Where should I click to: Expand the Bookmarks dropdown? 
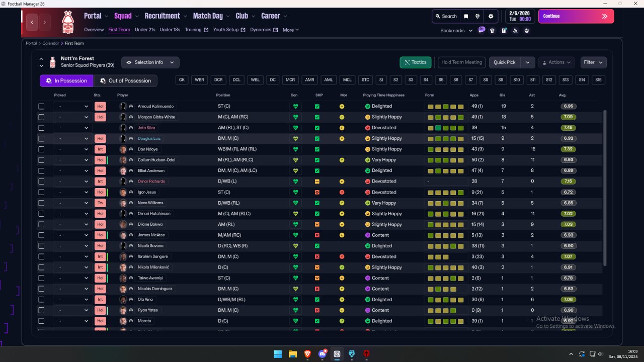(x=457, y=31)
